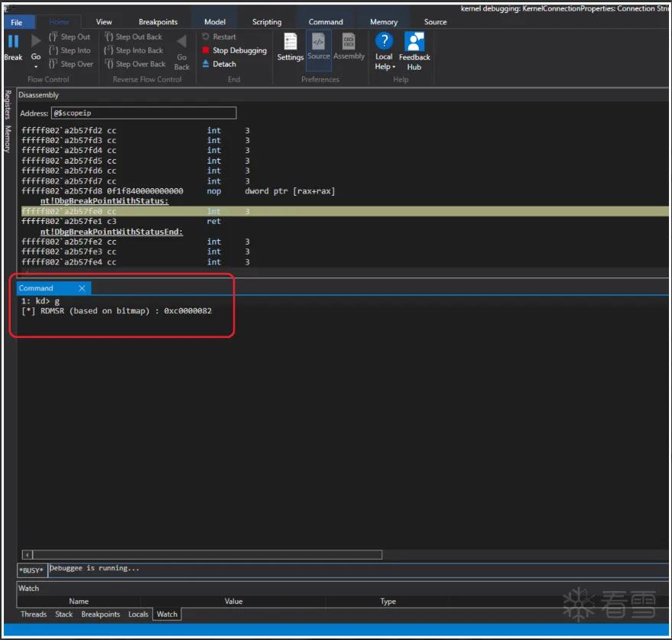Open the Stack bottom tab
Viewport: 672px width, 640px height.
tap(64, 614)
